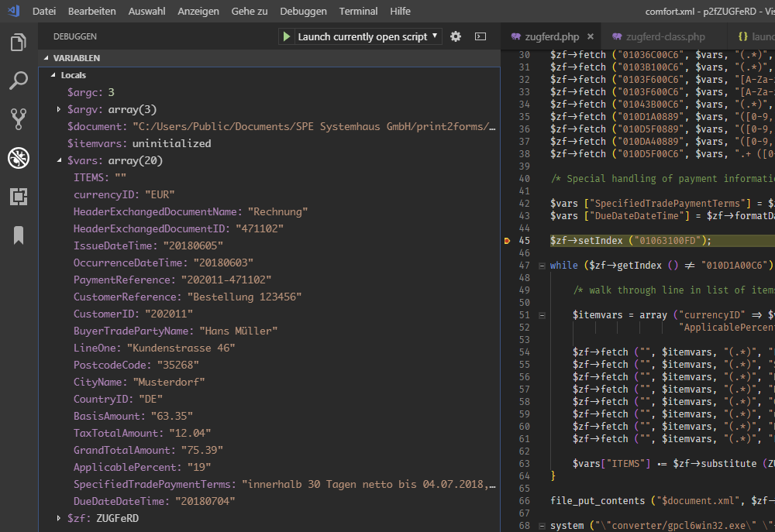The height and width of the screenshot is (532, 775).
Task: Open the Bookmarks icon in activity bar
Action: coord(19,235)
